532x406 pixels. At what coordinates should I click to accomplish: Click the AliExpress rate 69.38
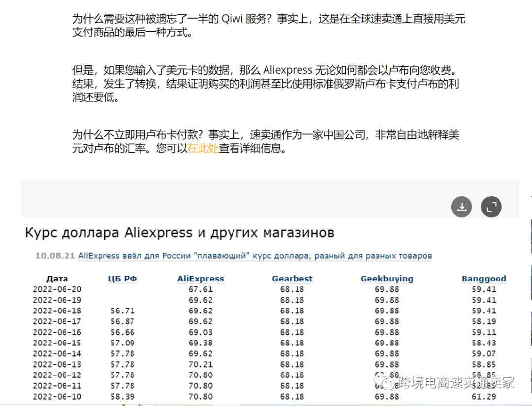(x=200, y=343)
